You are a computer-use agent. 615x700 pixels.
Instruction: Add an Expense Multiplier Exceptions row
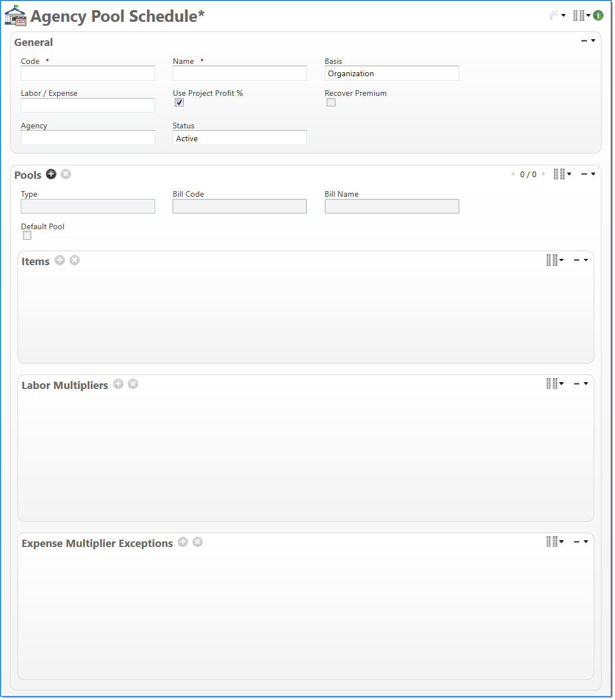(183, 542)
